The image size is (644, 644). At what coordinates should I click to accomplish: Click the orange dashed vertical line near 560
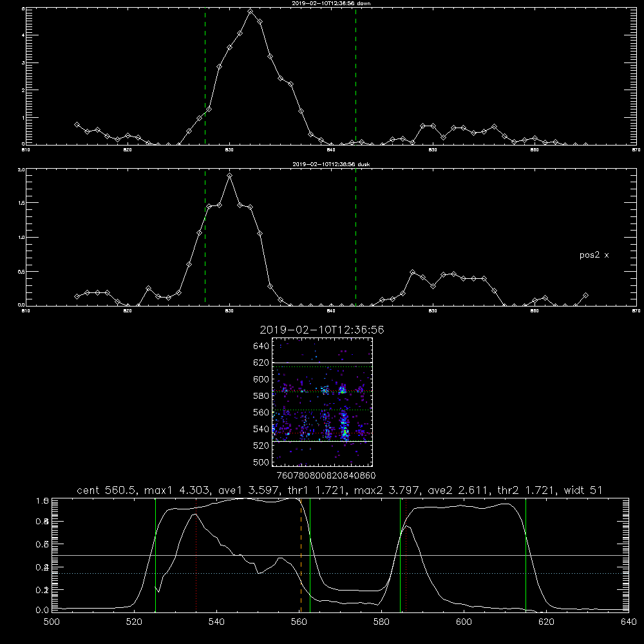(301, 555)
